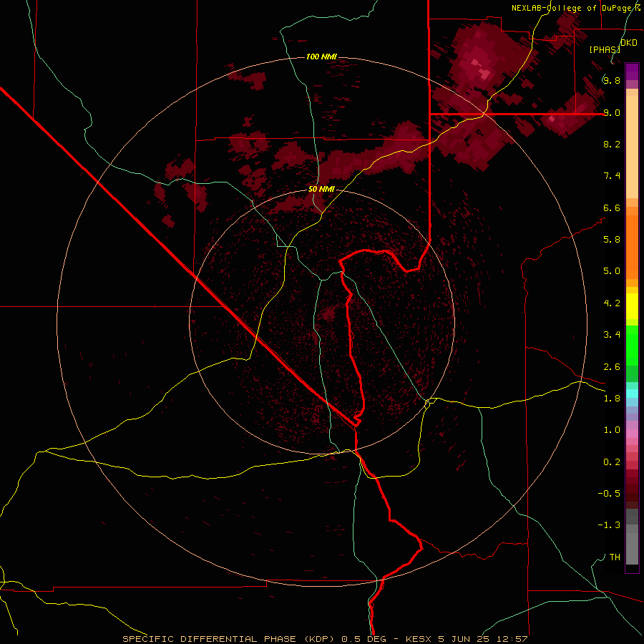644x644 pixels.
Task: Click the 9.8 value on the legend
Action: click(612, 80)
